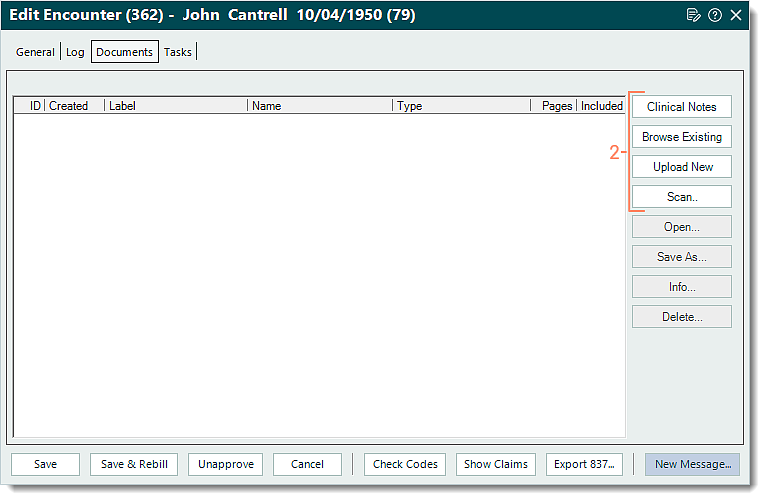Click the help question mark icon
This screenshot has height=500, width=765.
click(x=715, y=15)
